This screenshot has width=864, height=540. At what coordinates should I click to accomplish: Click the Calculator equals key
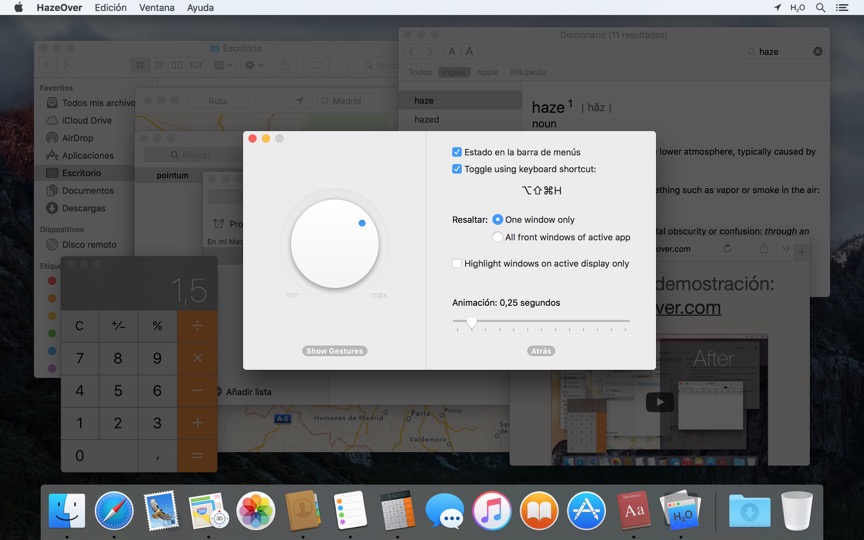click(x=197, y=455)
